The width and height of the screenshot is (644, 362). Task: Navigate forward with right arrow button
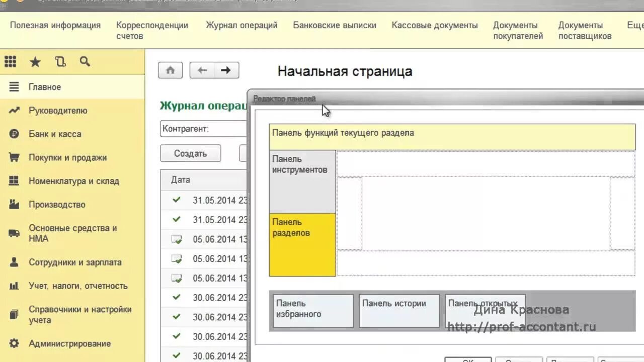(x=226, y=70)
